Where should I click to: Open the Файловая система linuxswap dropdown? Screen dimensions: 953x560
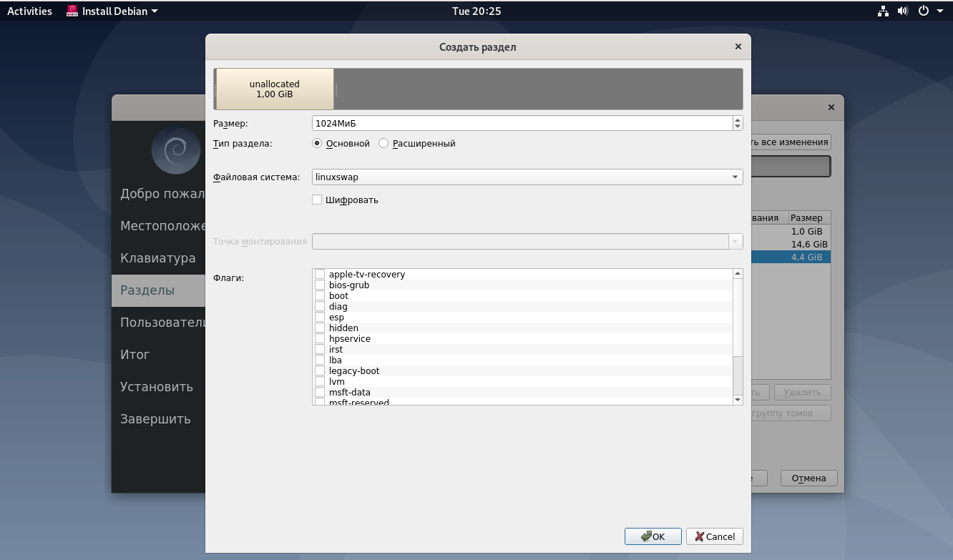pyautogui.click(x=527, y=177)
